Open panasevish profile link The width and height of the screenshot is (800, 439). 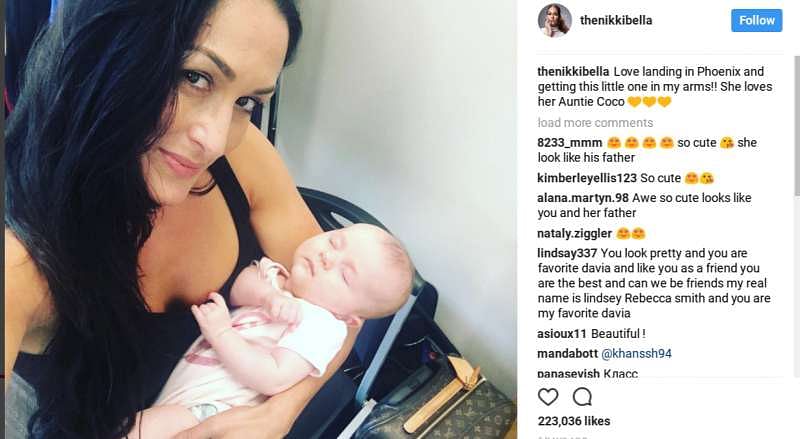[x=568, y=373]
